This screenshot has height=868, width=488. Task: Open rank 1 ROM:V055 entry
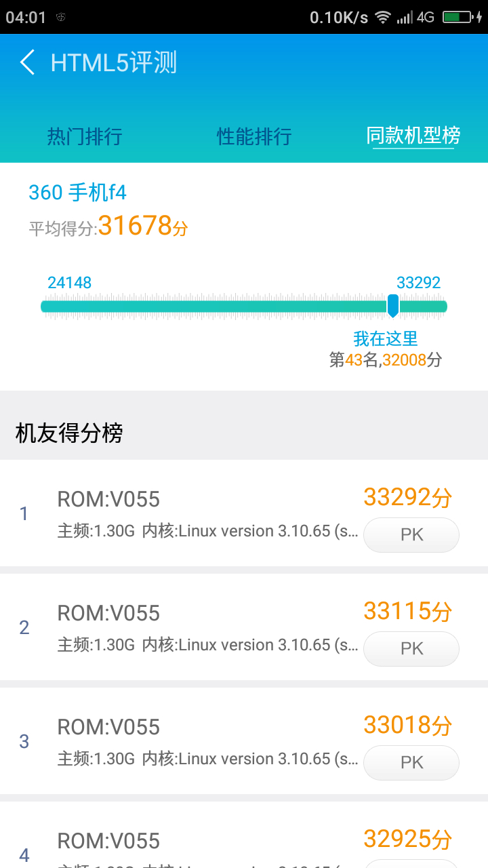[x=203, y=513]
